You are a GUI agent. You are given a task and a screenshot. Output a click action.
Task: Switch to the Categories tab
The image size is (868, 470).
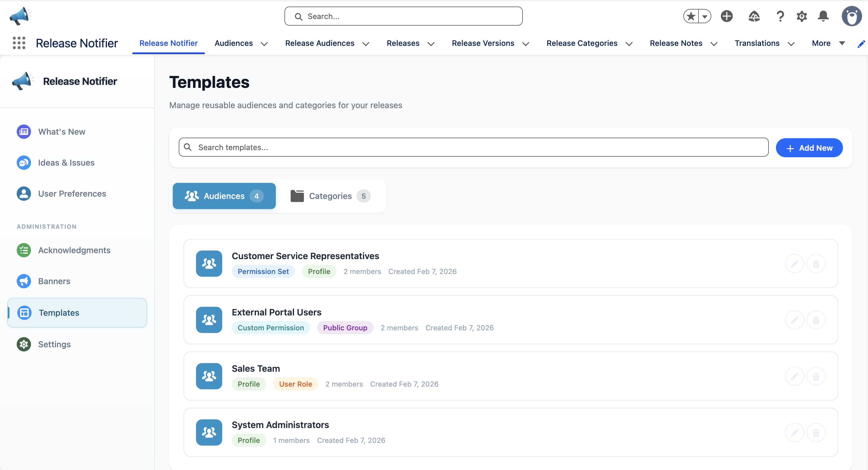coord(330,196)
